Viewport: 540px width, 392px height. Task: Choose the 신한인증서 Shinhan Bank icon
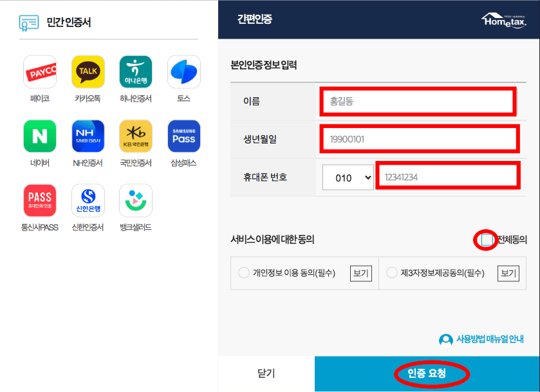[88, 200]
